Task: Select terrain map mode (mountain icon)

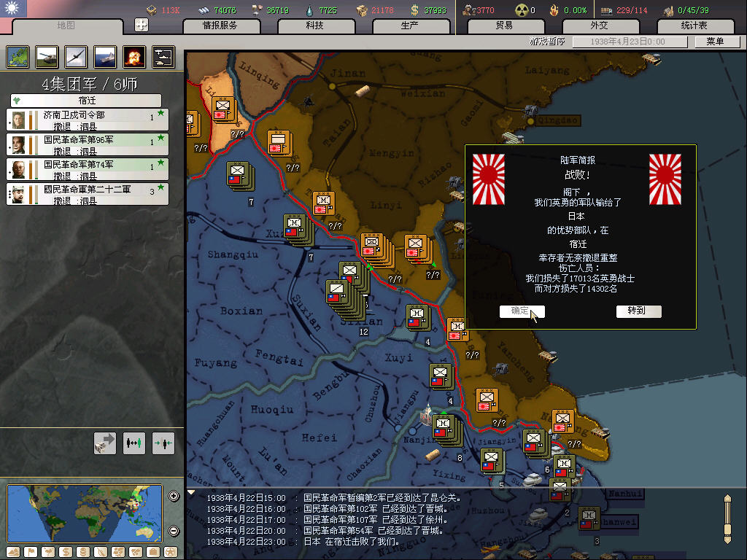Action: (x=13, y=553)
